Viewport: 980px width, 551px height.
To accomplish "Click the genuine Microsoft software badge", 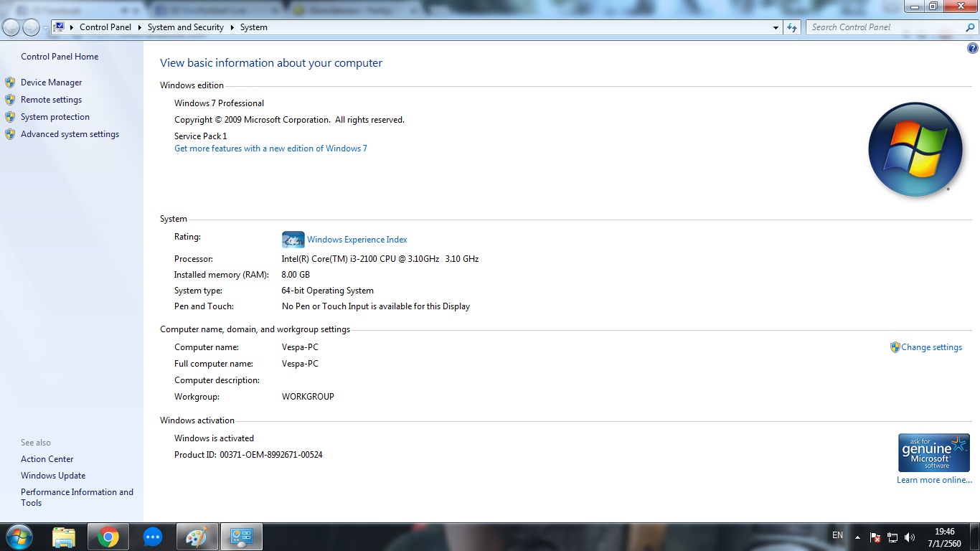I will pos(933,453).
